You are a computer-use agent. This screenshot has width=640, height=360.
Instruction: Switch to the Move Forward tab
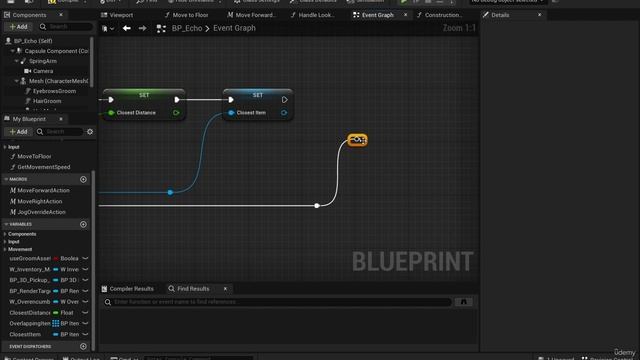point(252,15)
